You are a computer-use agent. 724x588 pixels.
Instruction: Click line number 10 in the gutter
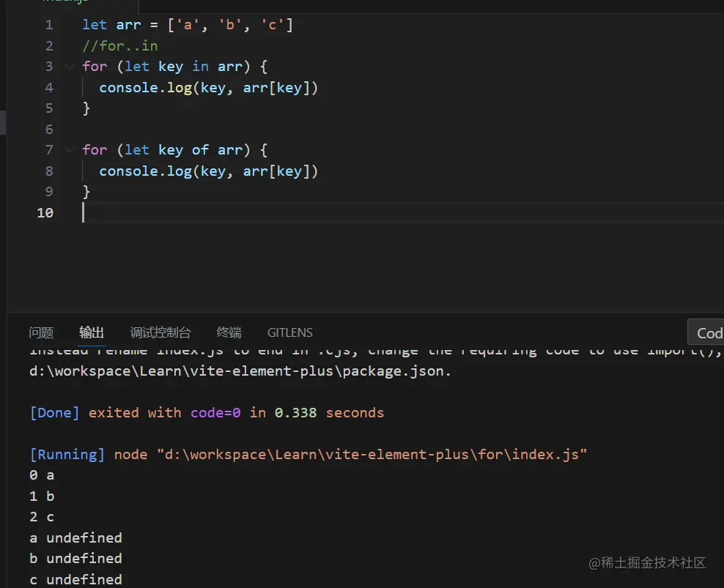(45, 213)
